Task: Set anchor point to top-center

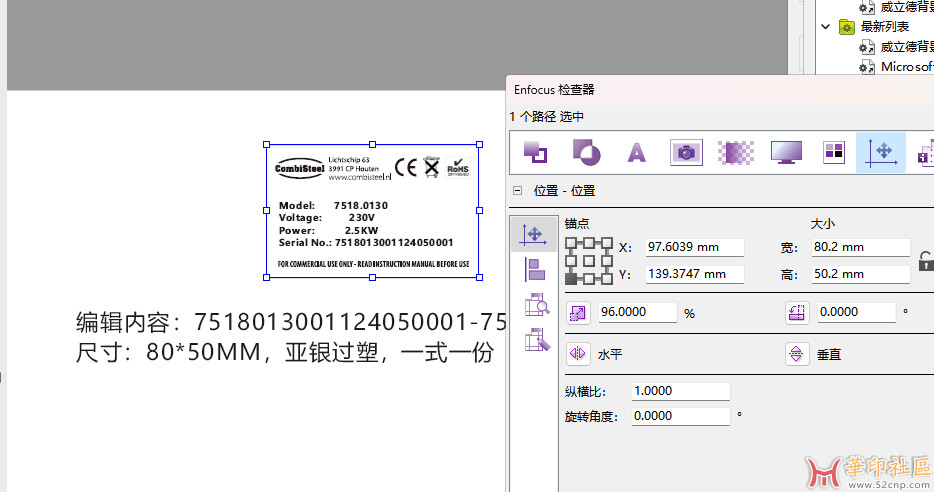Action: (x=589, y=242)
